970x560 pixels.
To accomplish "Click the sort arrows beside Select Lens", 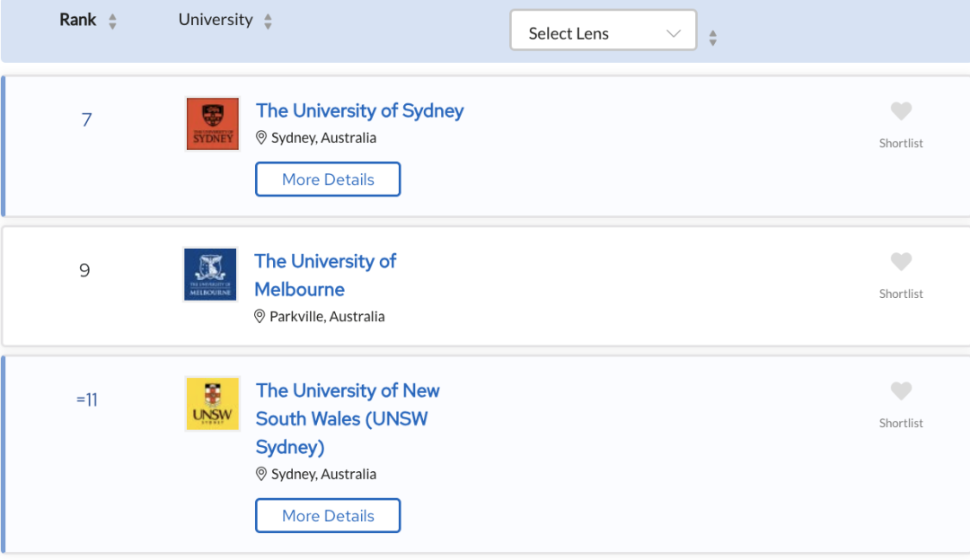I will tap(712, 38).
